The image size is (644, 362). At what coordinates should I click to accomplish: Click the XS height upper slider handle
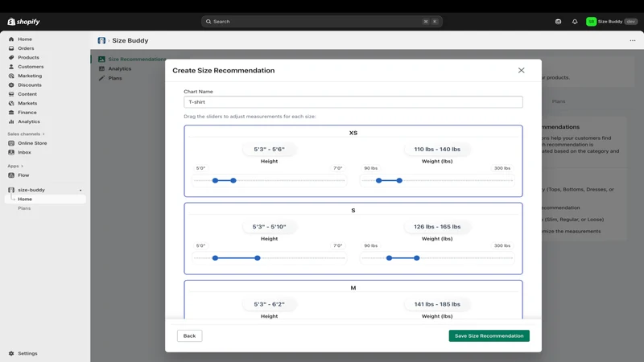pyautogui.click(x=233, y=180)
